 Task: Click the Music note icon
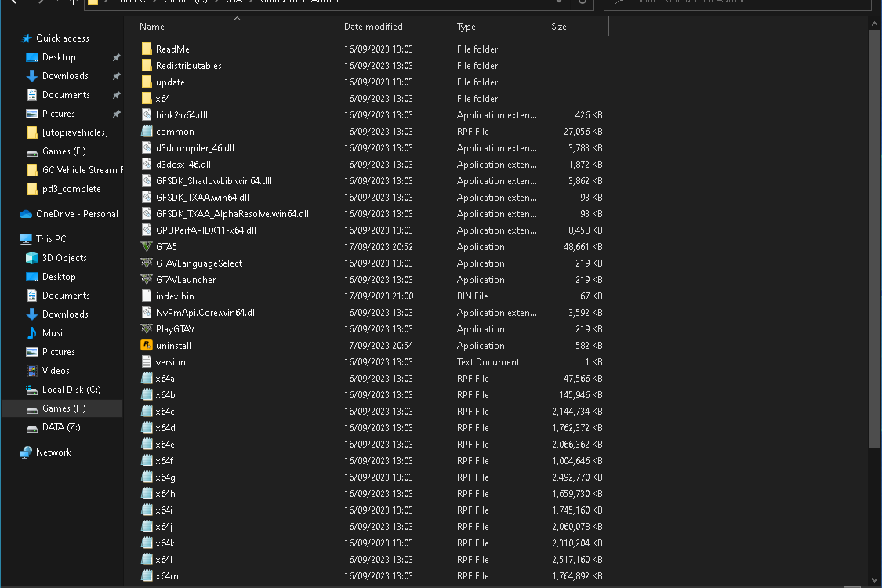pyautogui.click(x=32, y=333)
